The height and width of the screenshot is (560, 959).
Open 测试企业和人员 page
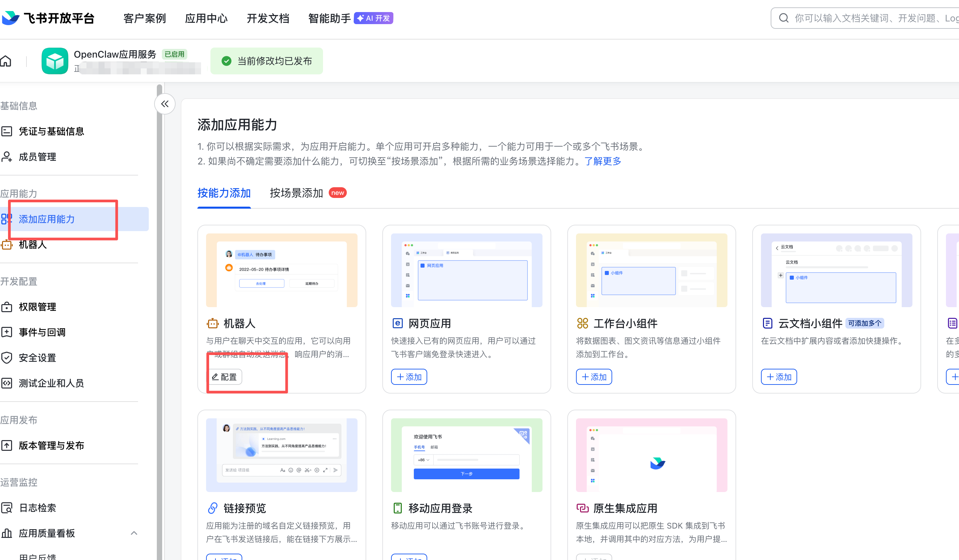[51, 383]
